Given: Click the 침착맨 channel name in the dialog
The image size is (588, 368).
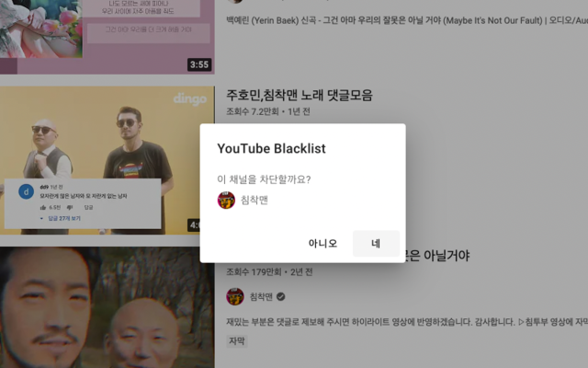Looking at the screenshot, I should 254,201.
